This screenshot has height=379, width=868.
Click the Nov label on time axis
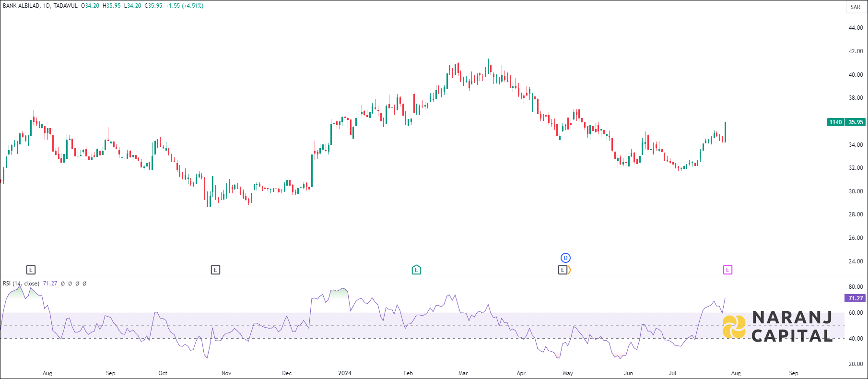[x=226, y=373]
